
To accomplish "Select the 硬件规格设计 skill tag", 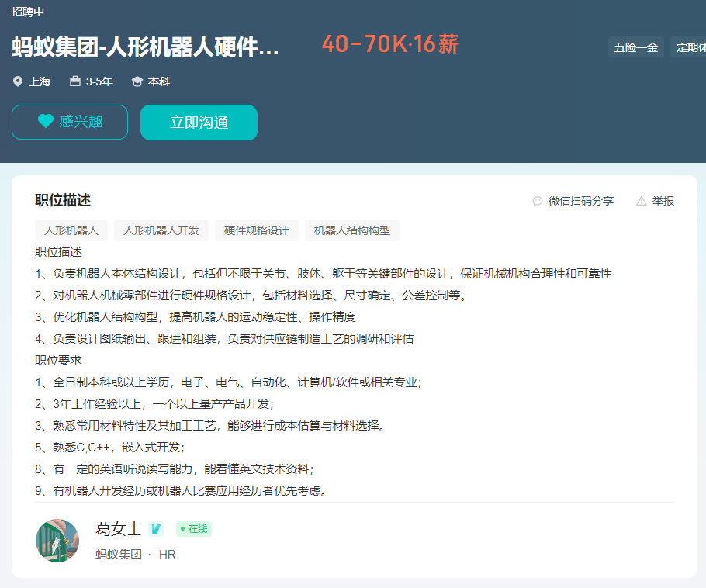I will point(258,230).
